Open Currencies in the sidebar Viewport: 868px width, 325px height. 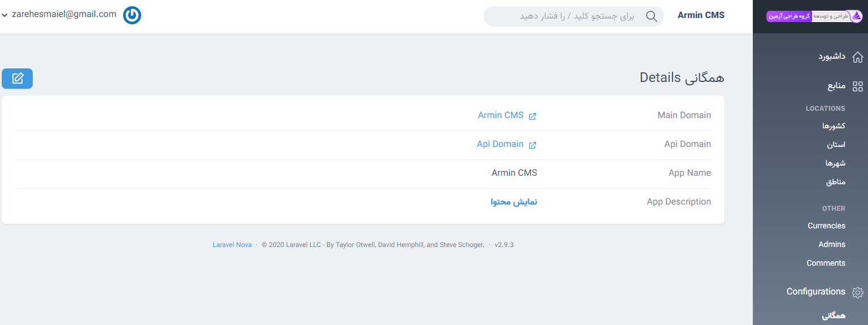pos(826,226)
